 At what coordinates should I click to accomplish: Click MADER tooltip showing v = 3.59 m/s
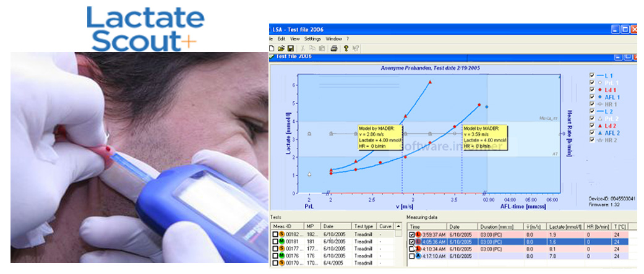[486, 137]
